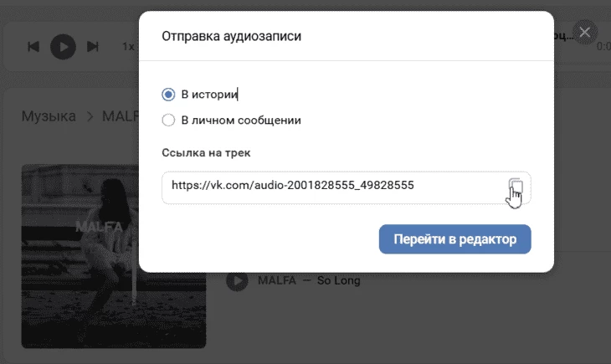Select the «В истории» radio option
The height and width of the screenshot is (364, 611).
coord(168,95)
